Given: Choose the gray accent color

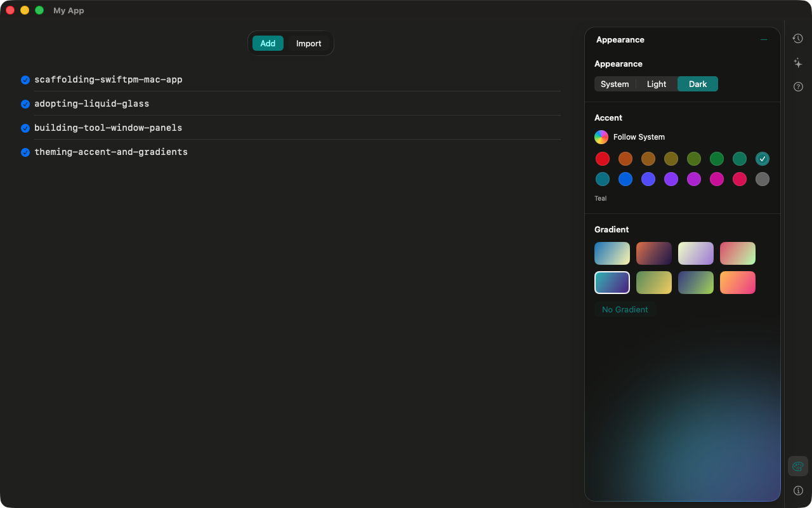Looking at the screenshot, I should point(763,179).
